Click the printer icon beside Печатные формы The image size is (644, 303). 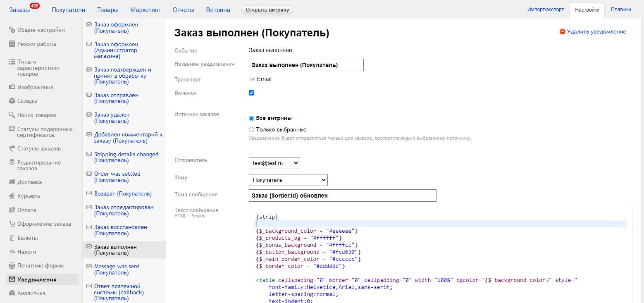click(x=12, y=265)
